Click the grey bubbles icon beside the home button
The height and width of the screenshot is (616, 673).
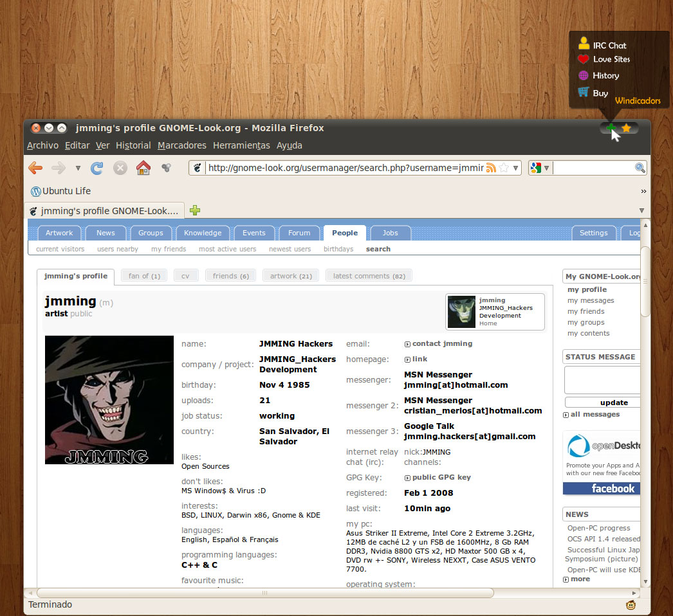(166, 168)
